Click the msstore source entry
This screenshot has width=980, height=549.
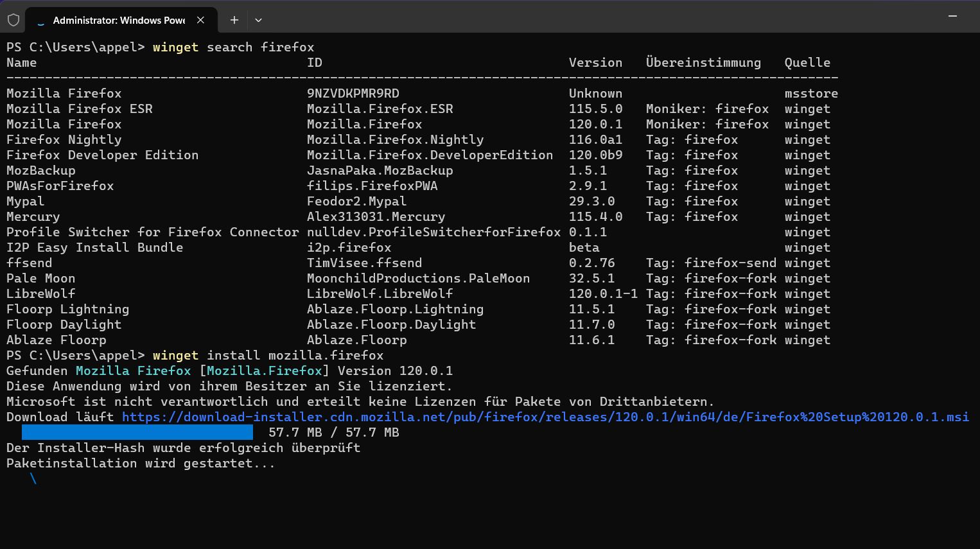point(811,93)
